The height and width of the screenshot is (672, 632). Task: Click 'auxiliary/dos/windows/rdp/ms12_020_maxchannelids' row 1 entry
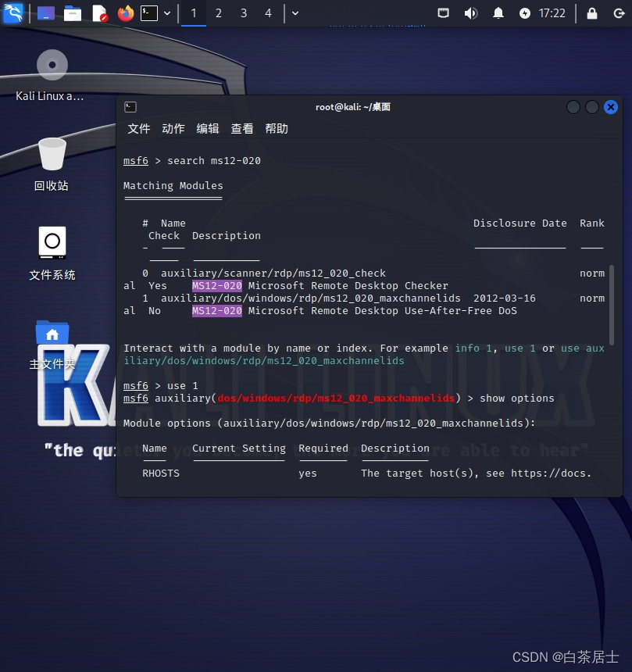click(311, 298)
